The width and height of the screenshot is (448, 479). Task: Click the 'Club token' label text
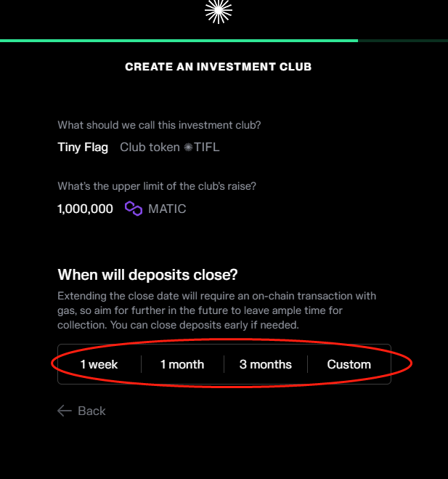[x=150, y=148]
